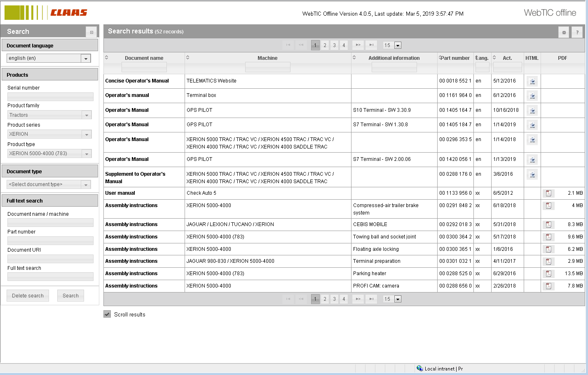Screen dimensions: 588x375
Task: Click the CLAAS logo
Action: (46, 12)
